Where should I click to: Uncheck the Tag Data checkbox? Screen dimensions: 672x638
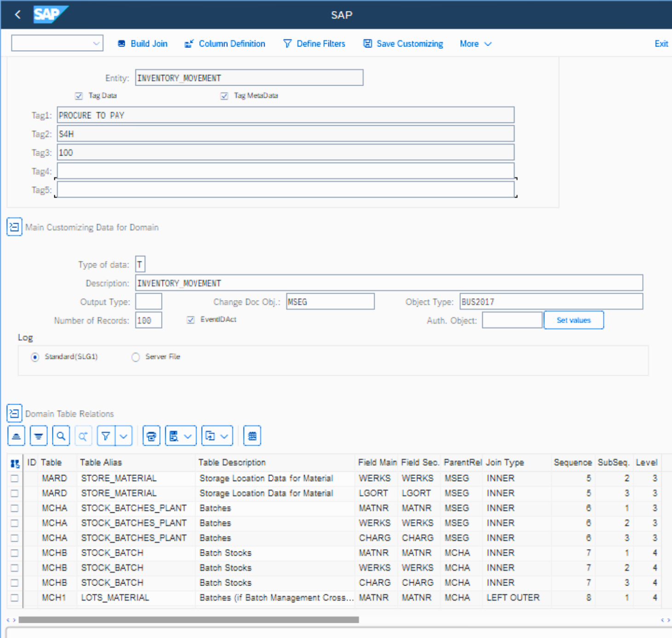click(x=79, y=96)
